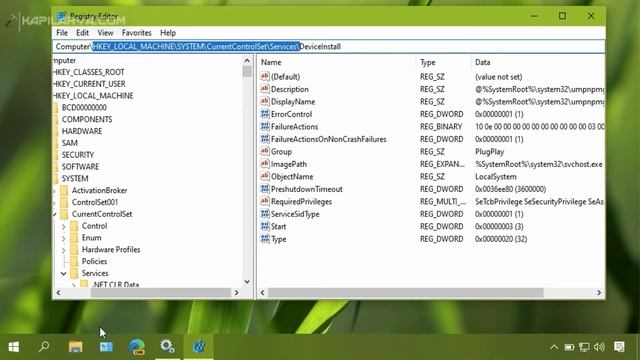Click the Registry Editor taskbar icon
This screenshot has width=640, height=360.
pyautogui.click(x=199, y=347)
